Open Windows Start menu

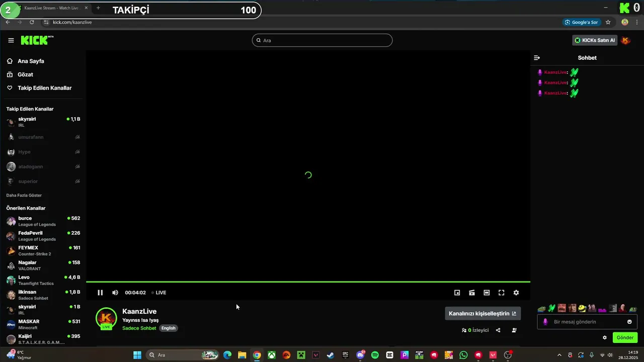(x=137, y=355)
